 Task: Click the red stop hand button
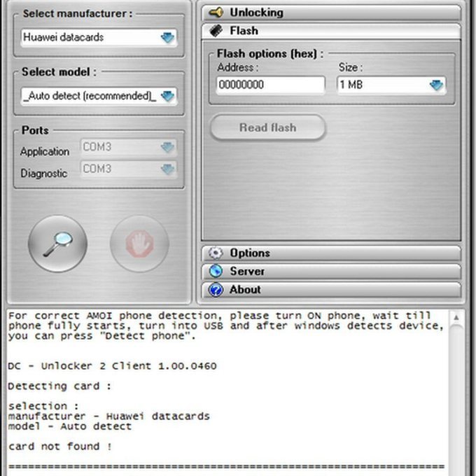(139, 244)
